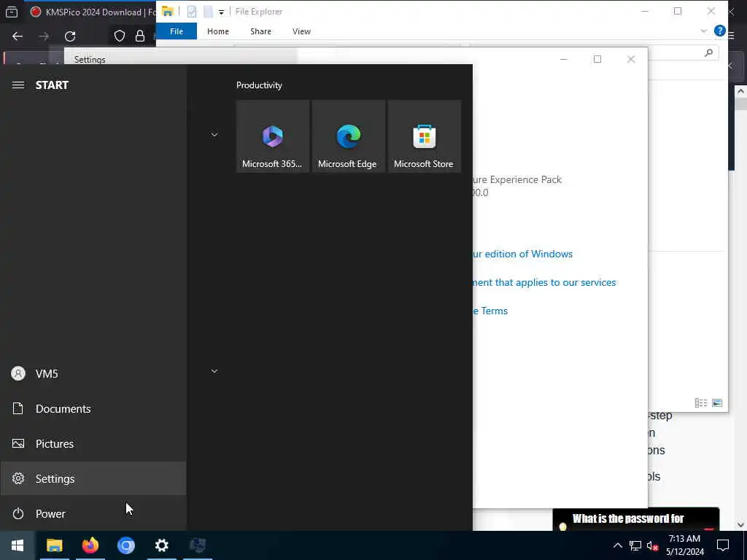Screen dimensions: 747x560
Task: Switch File Explorer to details view
Action: pos(701,402)
